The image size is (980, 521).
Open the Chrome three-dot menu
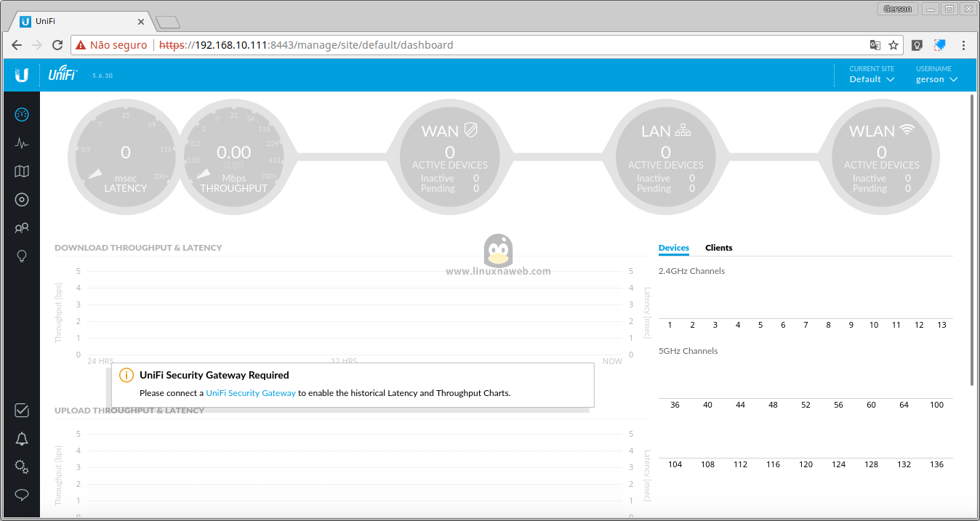(964, 45)
